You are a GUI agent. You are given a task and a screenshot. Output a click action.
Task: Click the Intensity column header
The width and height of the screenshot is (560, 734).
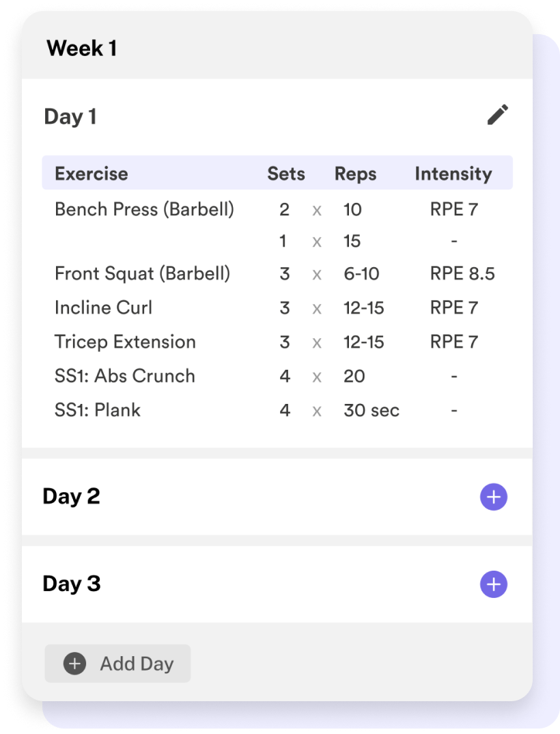click(453, 174)
